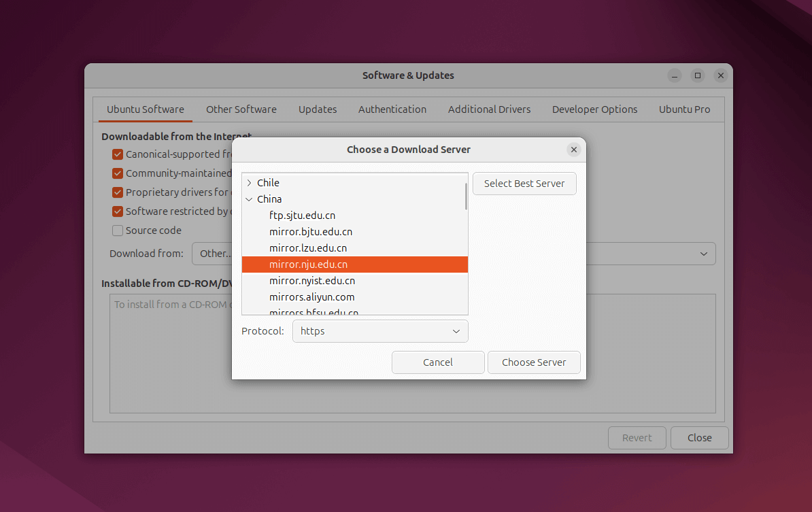Open Download from dropdown arrow
This screenshot has width=812, height=512.
[703, 254]
